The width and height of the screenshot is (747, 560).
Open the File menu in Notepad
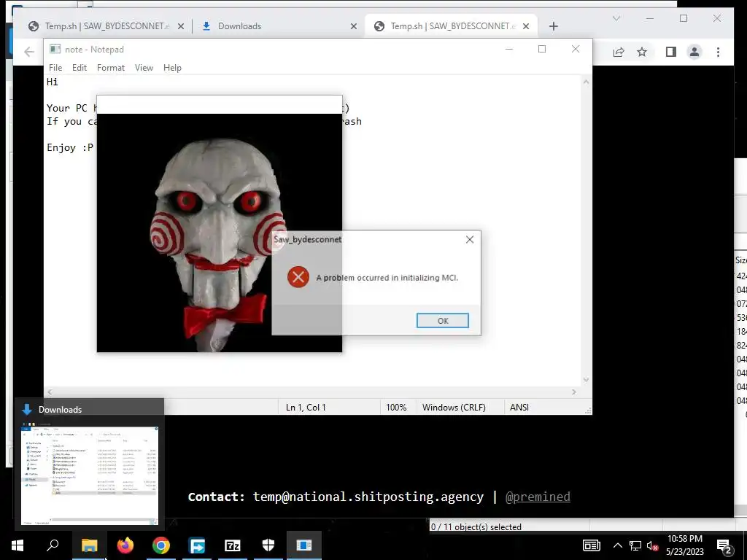(x=55, y=68)
